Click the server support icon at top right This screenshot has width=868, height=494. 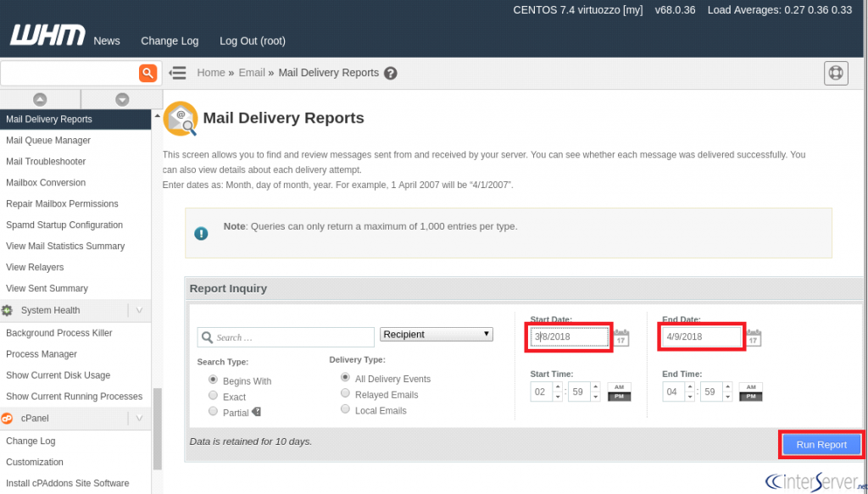coord(836,73)
